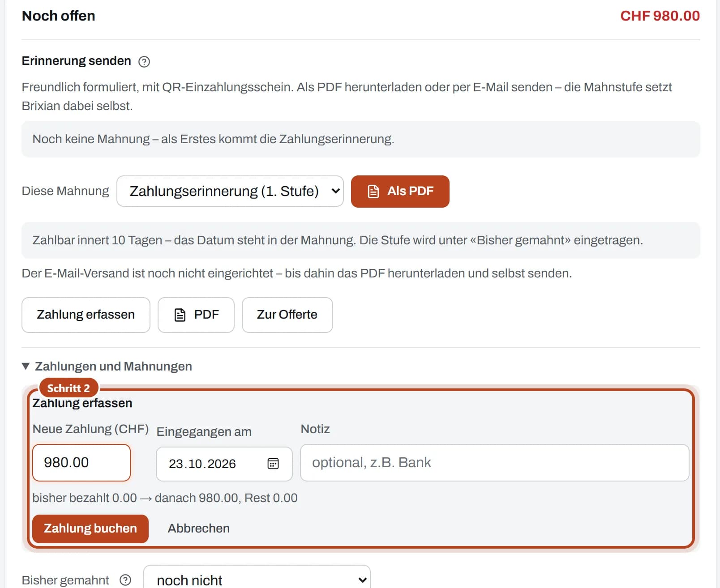Focus the Notiz text field

495,463
